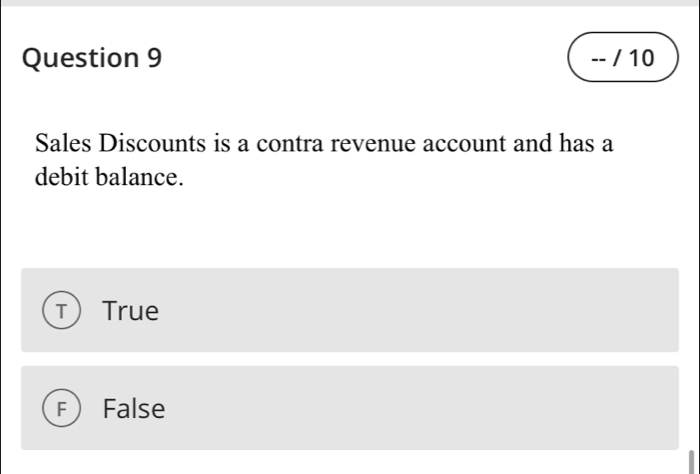Click the gray bar above Question 9
The width and height of the screenshot is (700, 474).
(350, 3)
